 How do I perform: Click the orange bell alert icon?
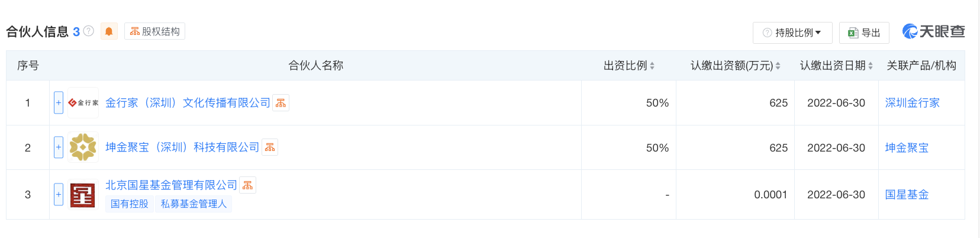pyautogui.click(x=109, y=31)
